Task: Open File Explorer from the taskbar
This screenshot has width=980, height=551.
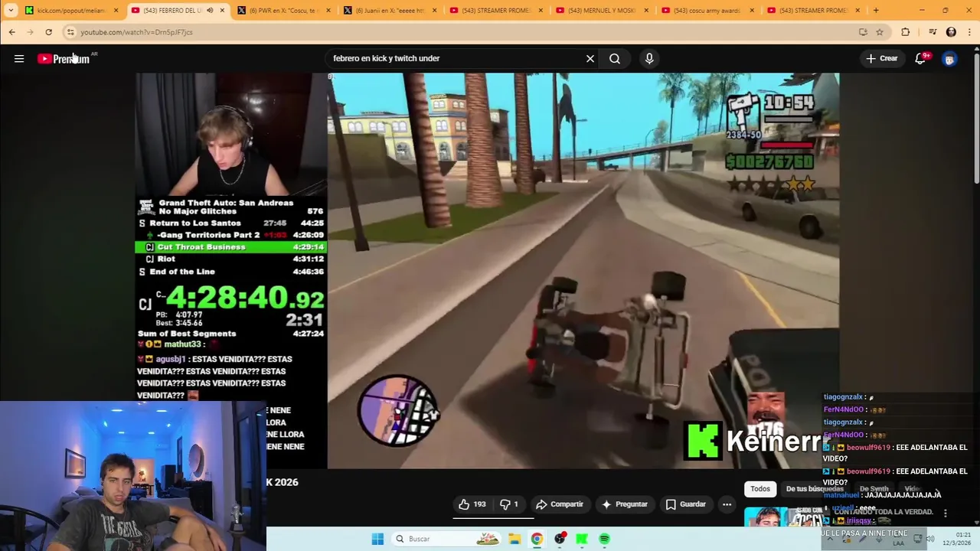Action: point(514,539)
